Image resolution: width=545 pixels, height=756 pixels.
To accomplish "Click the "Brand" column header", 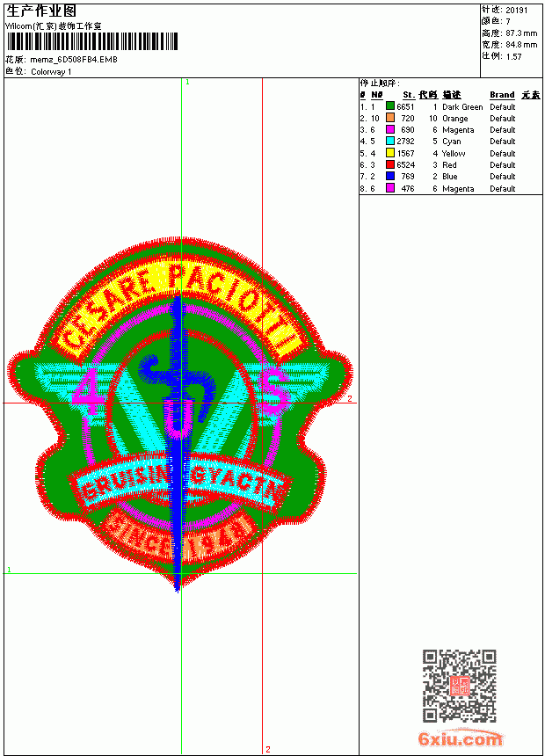I will [x=502, y=95].
